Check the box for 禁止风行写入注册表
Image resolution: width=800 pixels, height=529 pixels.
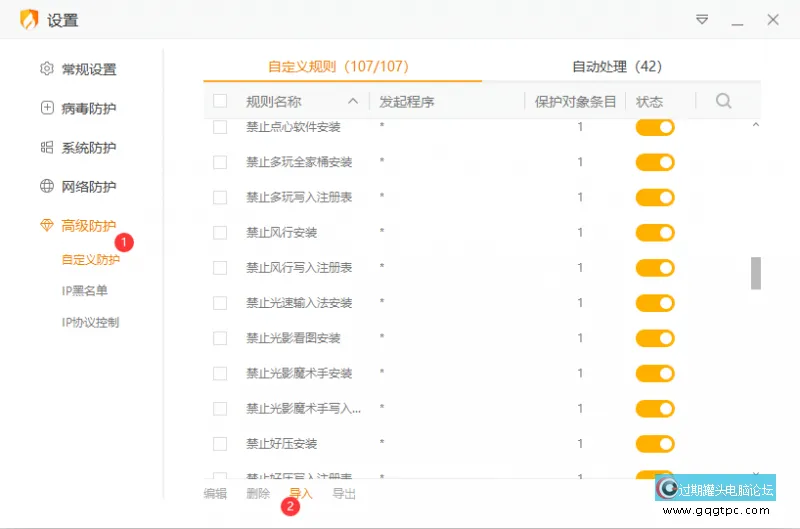point(220,268)
